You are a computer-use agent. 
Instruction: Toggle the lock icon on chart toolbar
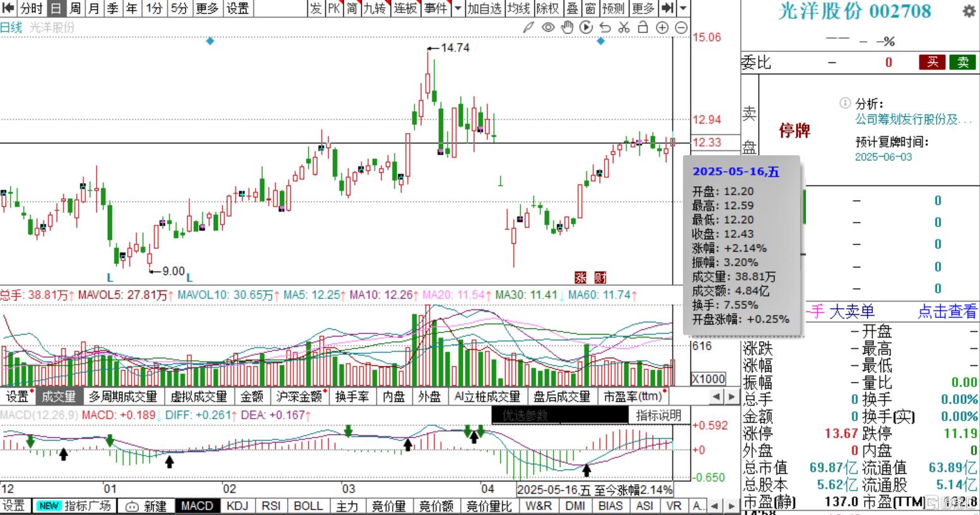[643, 27]
